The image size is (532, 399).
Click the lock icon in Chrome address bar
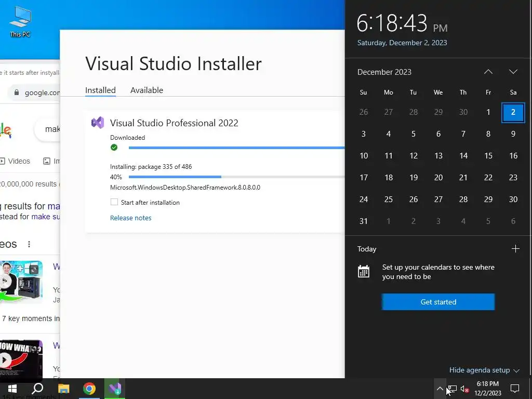pos(16,92)
